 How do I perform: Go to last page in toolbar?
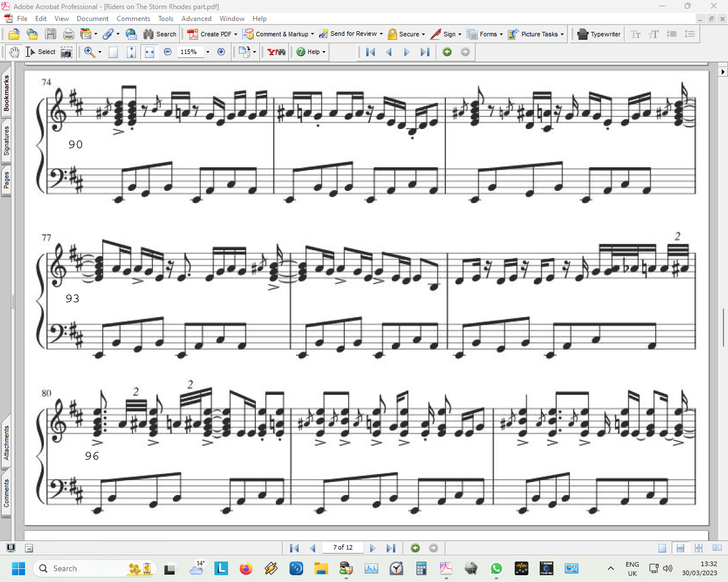[x=425, y=52]
